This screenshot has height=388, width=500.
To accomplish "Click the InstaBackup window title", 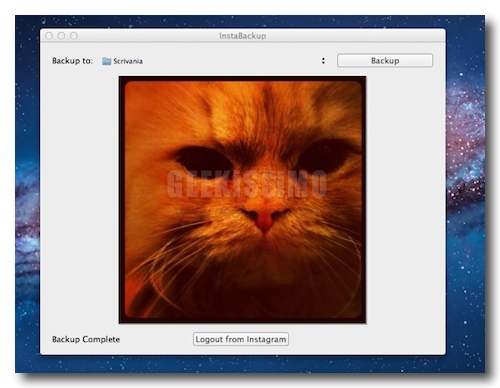I will pyautogui.click(x=243, y=36).
